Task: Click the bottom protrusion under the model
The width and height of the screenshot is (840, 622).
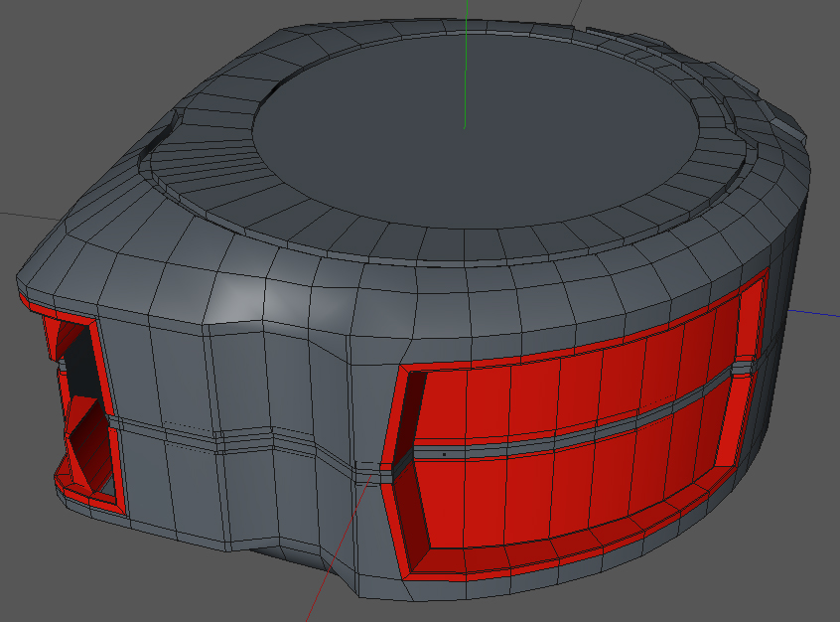Action: click(x=289, y=560)
